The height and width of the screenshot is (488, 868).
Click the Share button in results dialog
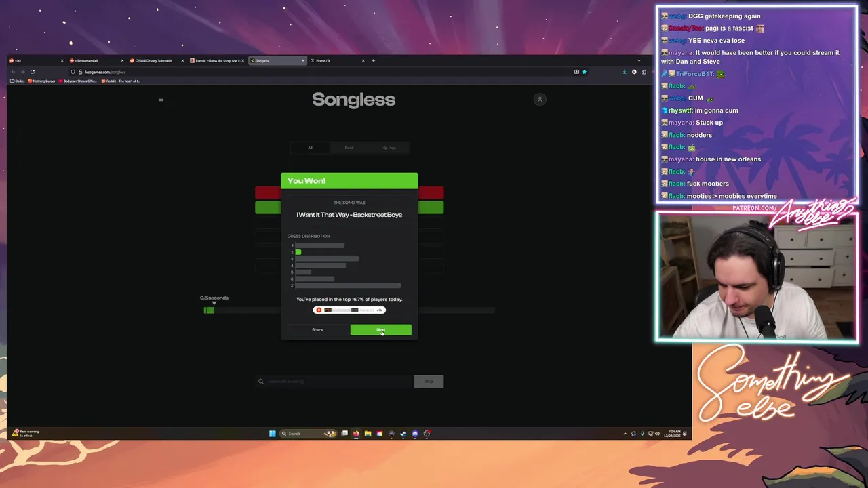[317, 329]
